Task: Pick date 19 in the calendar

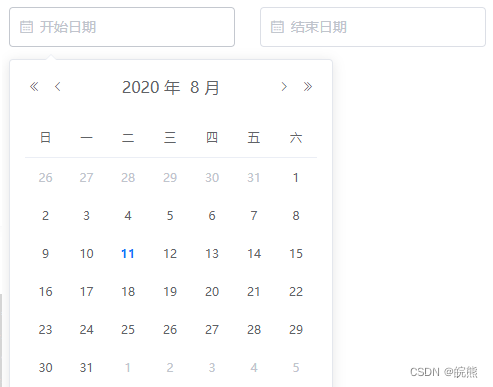Action: pyautogui.click(x=170, y=292)
